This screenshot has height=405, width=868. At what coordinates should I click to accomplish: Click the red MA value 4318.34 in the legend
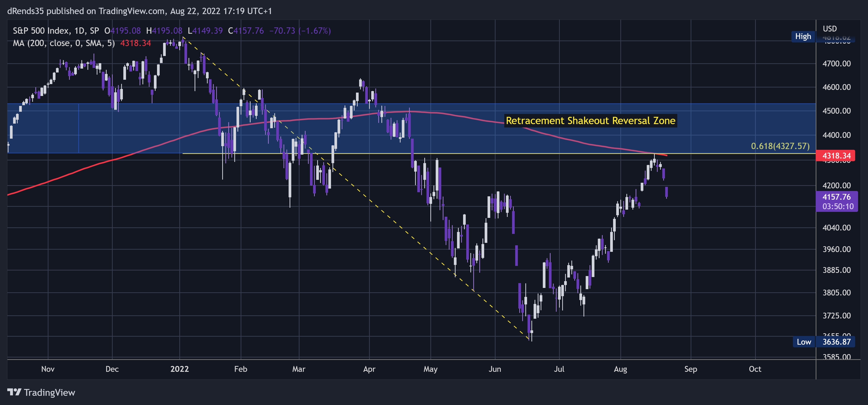(x=135, y=43)
